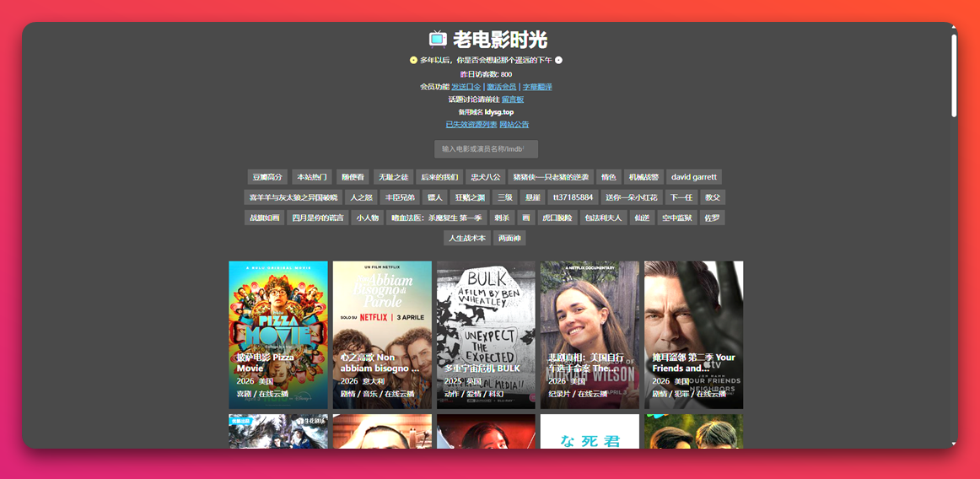Select the 四月是你的谎言 tag
The height and width of the screenshot is (479, 980).
(318, 218)
